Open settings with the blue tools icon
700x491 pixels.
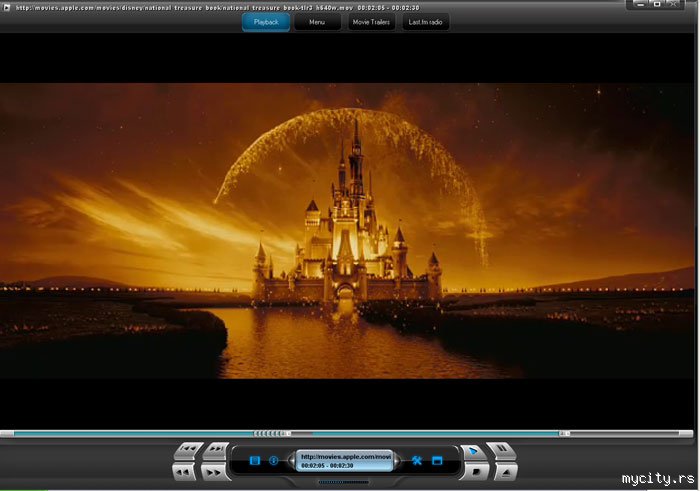tap(417, 460)
